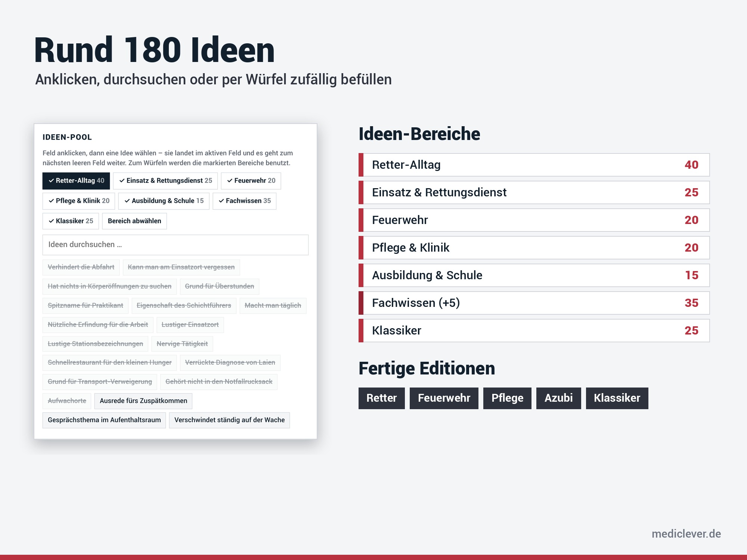Click used idea Nervige Tätigkeit
The width and height of the screenshot is (747, 560).
pos(182,344)
